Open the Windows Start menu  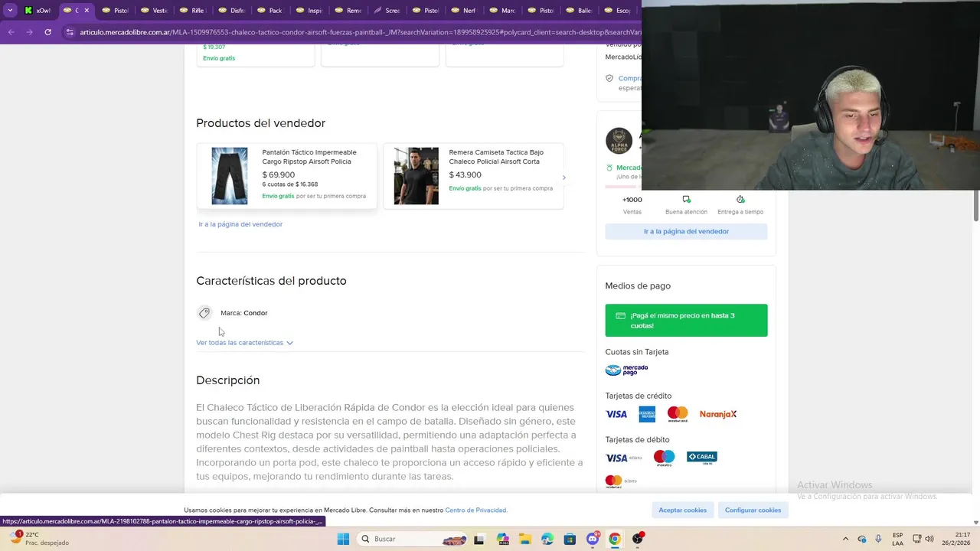[343, 539]
